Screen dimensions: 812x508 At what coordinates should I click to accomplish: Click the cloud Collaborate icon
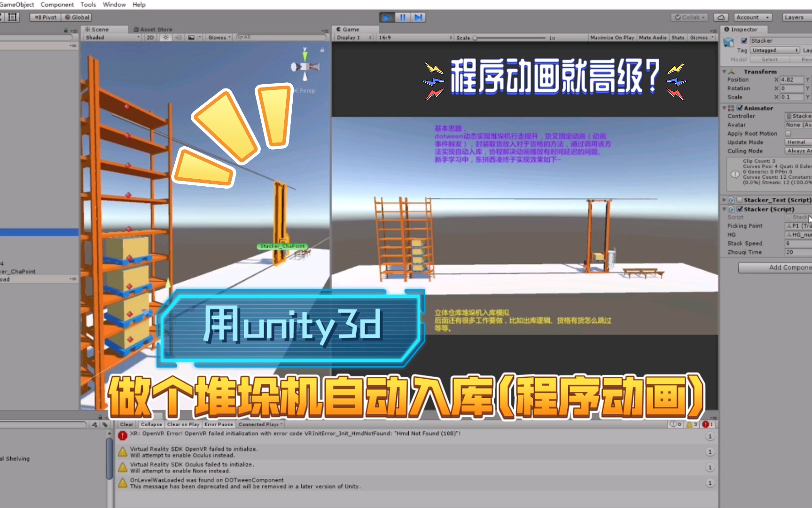(x=721, y=17)
